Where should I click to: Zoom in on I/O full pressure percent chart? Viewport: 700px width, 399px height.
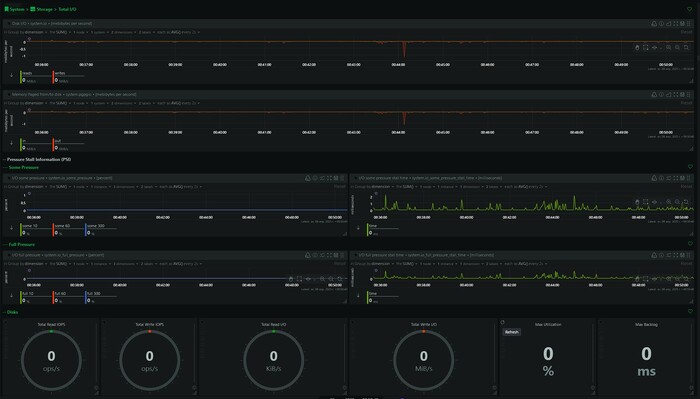322,279
